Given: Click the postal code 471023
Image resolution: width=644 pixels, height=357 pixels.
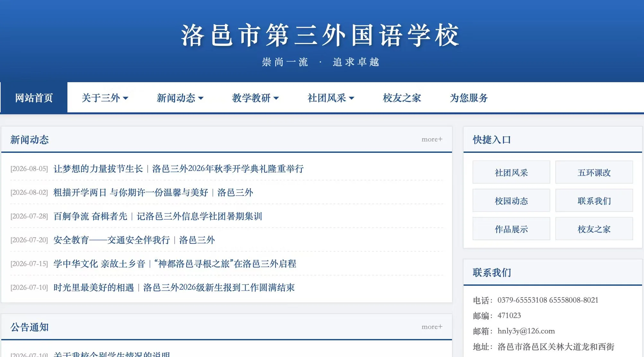Looking at the screenshot, I should (509, 316).
